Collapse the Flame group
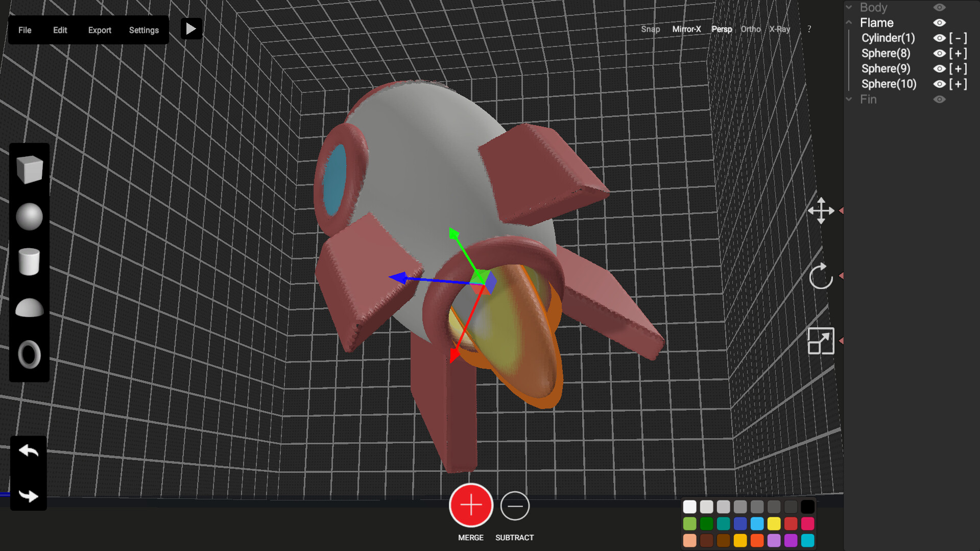The width and height of the screenshot is (980, 551). [x=849, y=22]
